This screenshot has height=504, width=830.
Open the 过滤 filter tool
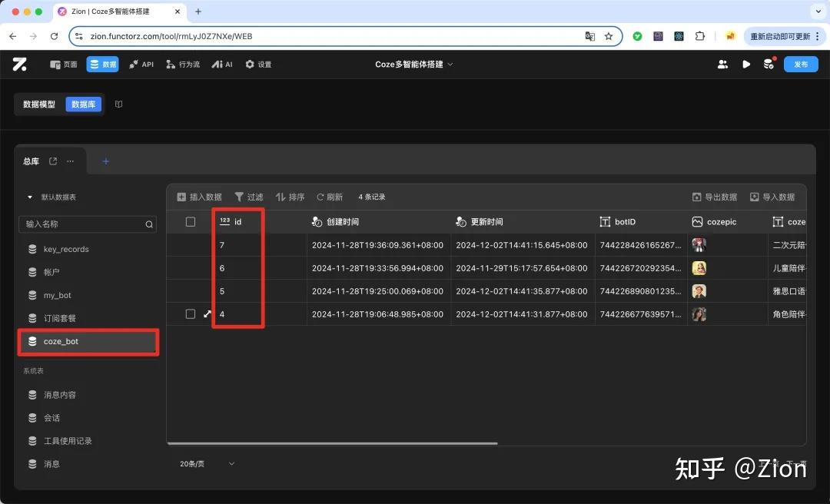249,197
